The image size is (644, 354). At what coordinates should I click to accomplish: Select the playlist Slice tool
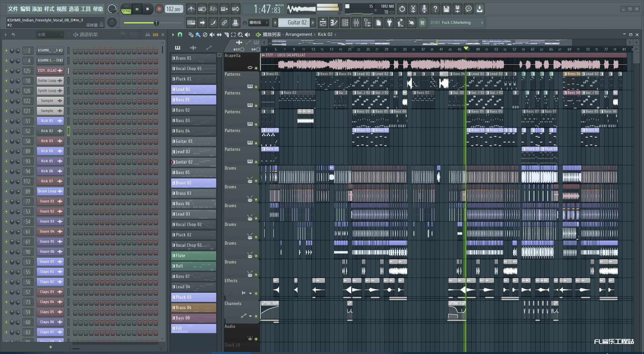tap(226, 35)
